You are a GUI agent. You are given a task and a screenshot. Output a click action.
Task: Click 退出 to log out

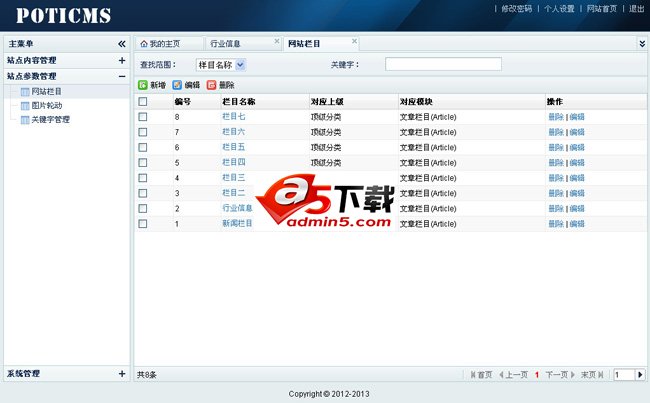[x=637, y=9]
